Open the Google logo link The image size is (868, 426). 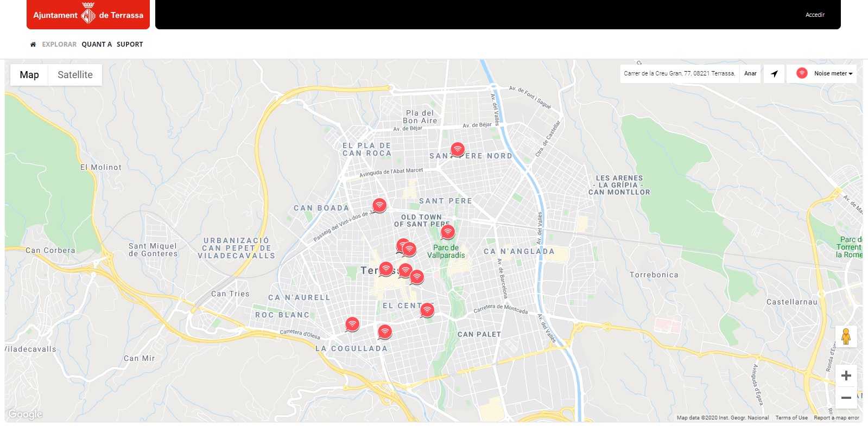coord(26,415)
